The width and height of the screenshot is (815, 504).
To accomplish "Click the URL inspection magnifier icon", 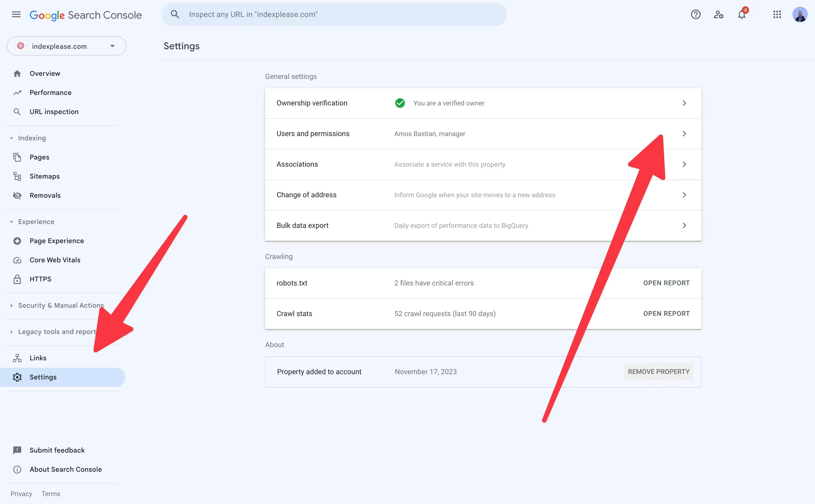I will click(x=17, y=112).
